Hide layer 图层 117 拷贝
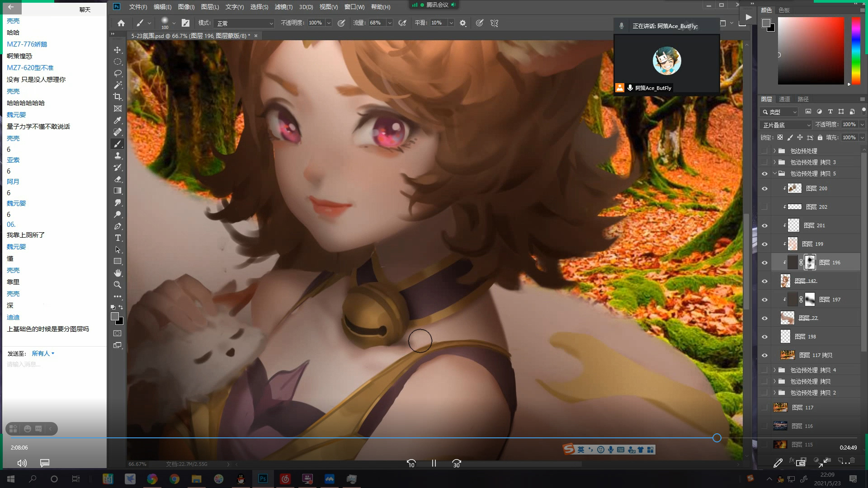The height and width of the screenshot is (488, 868). tap(764, 356)
